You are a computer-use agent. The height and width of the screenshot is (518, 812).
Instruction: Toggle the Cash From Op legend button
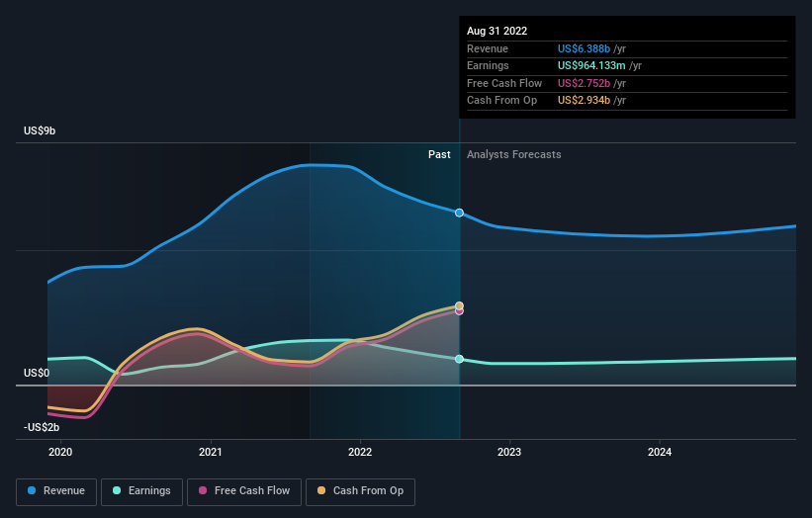[360, 491]
